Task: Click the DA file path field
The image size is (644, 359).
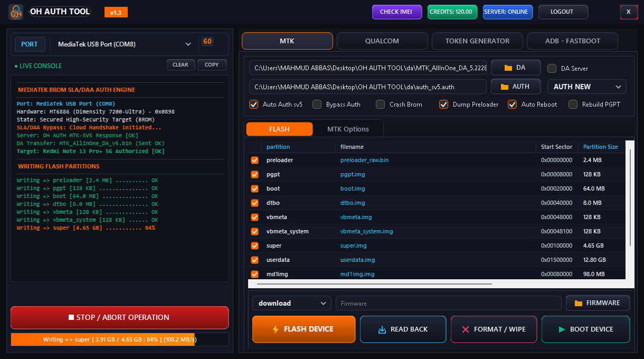Action: 368,68
